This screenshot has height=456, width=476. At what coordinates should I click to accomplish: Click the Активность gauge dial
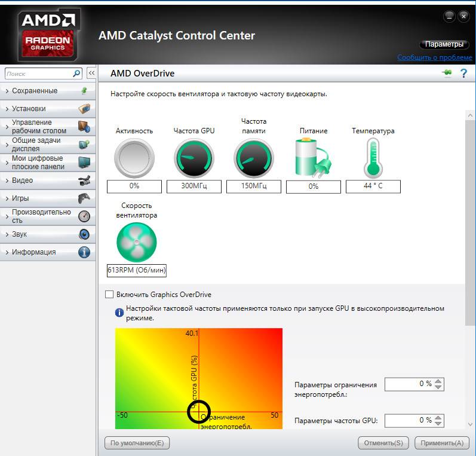pos(134,158)
